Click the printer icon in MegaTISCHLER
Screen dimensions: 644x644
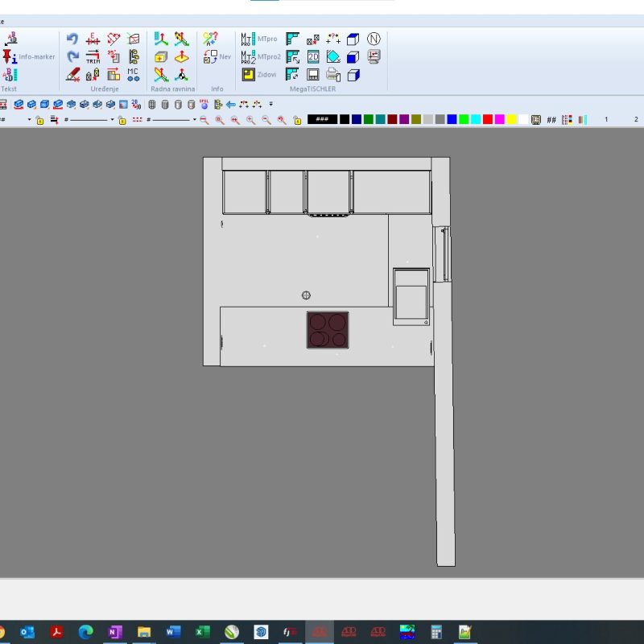[x=333, y=75]
